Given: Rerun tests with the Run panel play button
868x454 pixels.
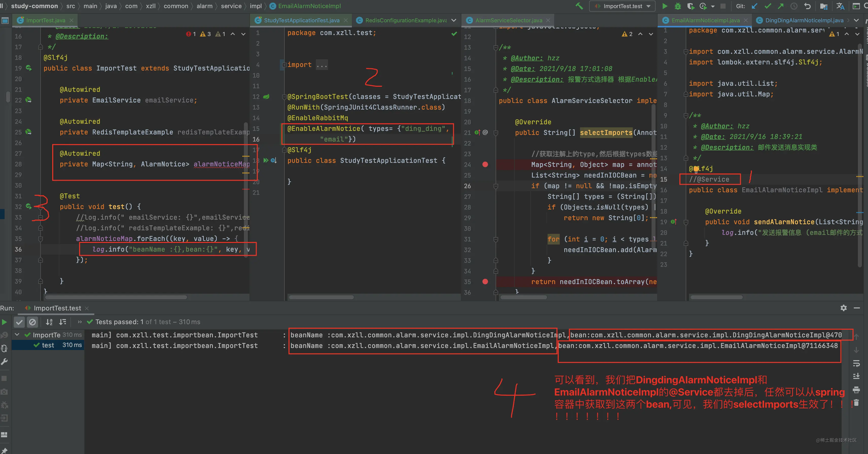Looking at the screenshot, I should point(4,322).
